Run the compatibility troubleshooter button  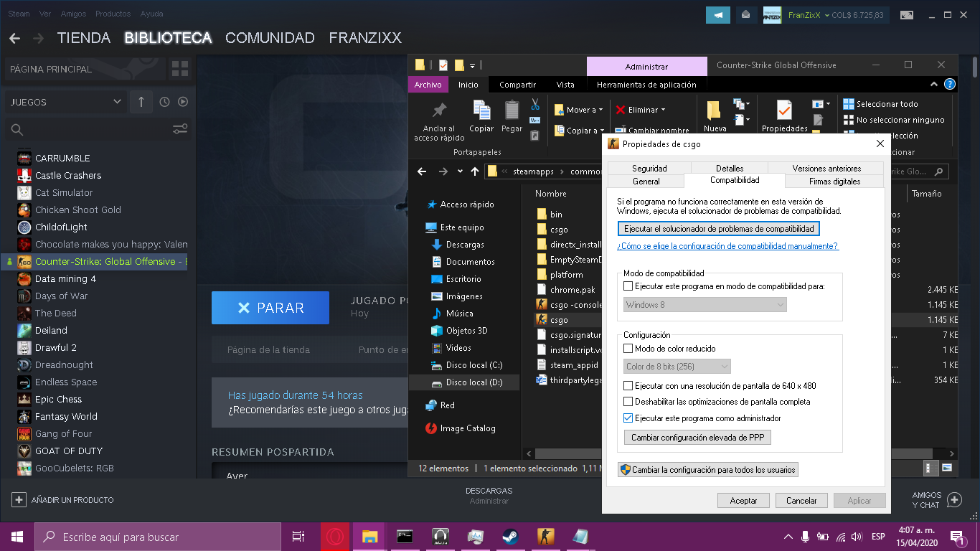719,229
